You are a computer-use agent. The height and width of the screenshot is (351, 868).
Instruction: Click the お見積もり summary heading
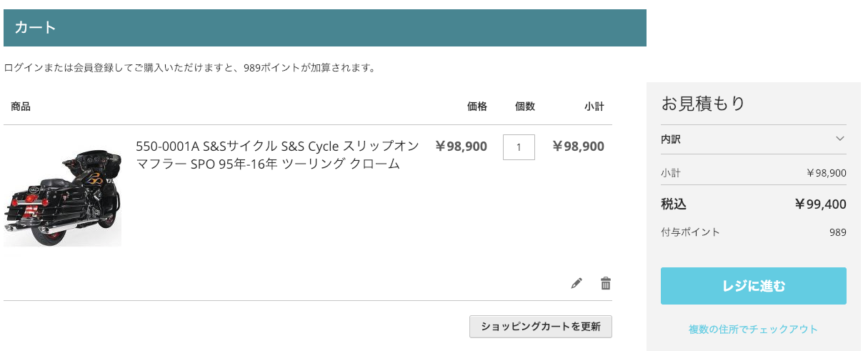click(x=703, y=104)
